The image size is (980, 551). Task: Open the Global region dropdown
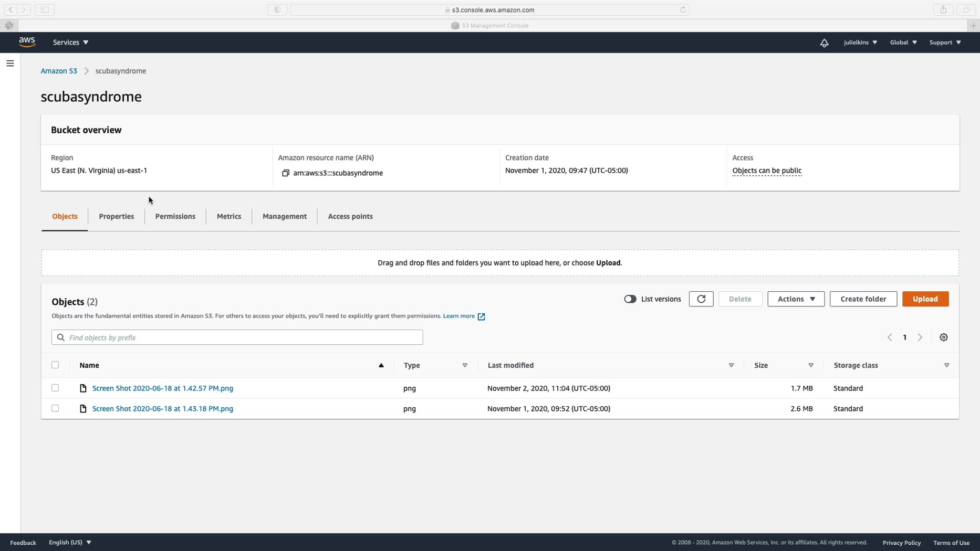(x=903, y=43)
